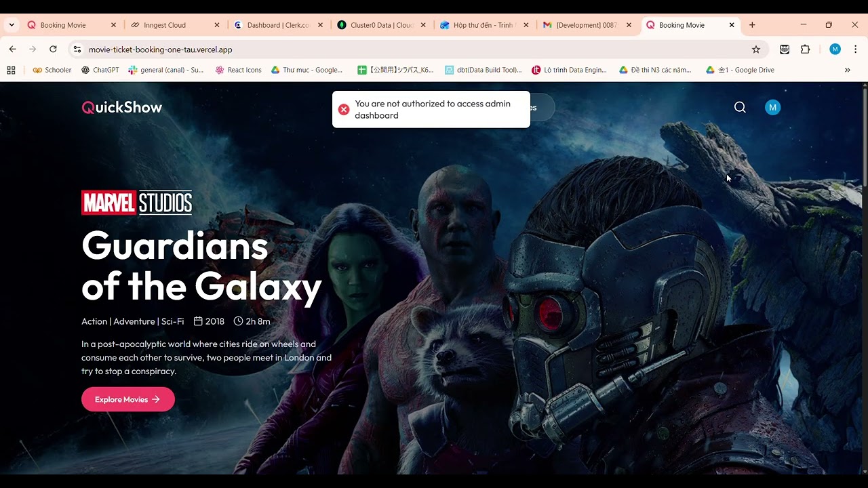Click the calendar icon beside 2018
The image size is (868, 488).
198,321
